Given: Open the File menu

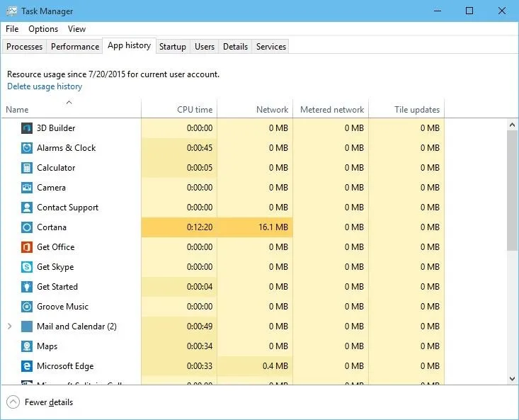Looking at the screenshot, I should [x=12, y=29].
